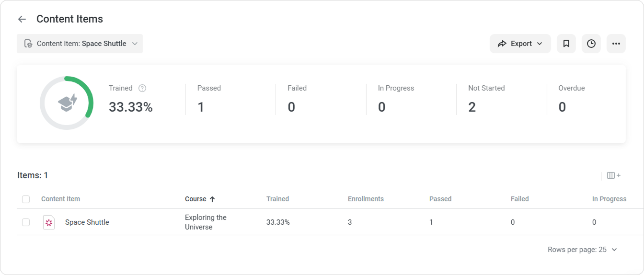The width and height of the screenshot is (644, 275).
Task: Click the add columns icon
Action: pos(613,175)
